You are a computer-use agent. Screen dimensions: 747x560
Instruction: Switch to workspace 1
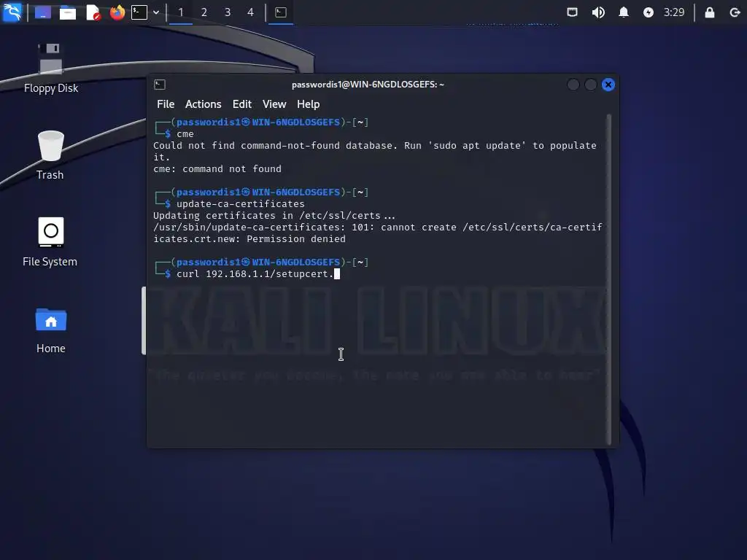point(181,12)
